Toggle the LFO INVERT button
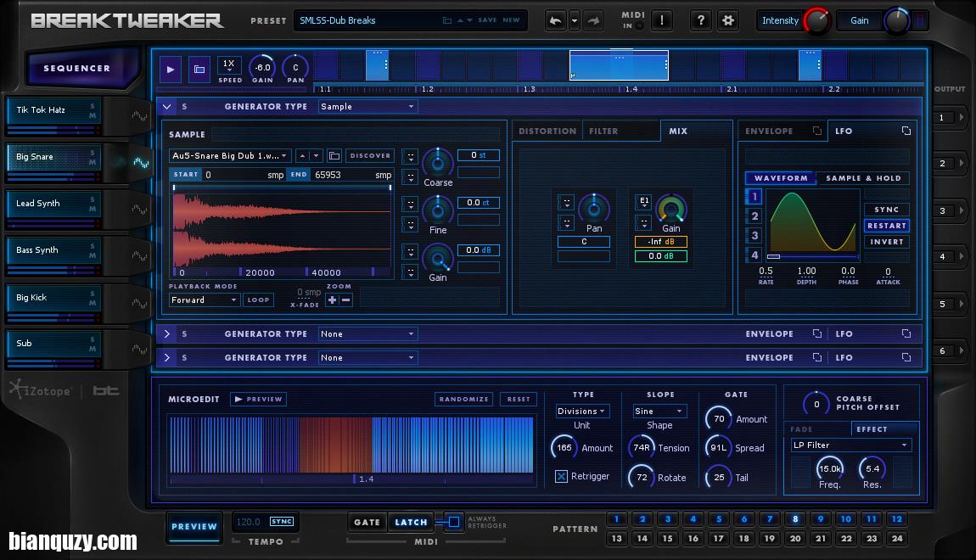The image size is (976, 560). tap(886, 242)
